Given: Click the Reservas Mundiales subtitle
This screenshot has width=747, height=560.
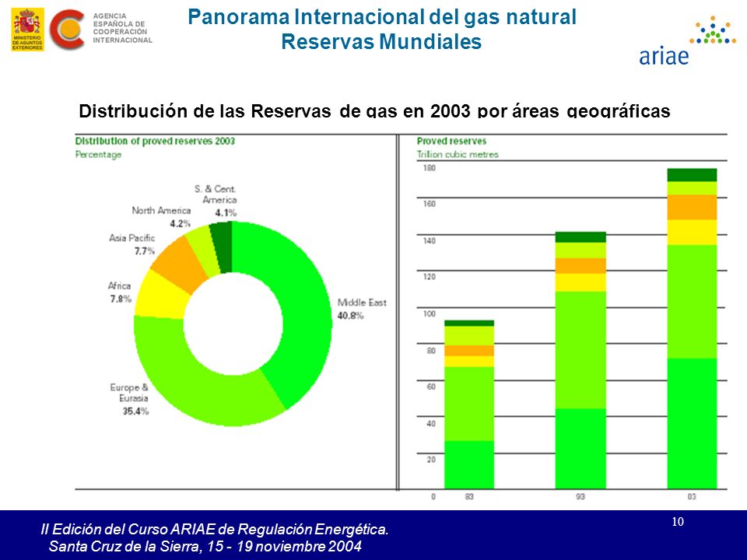Looking at the screenshot, I should tap(381, 41).
